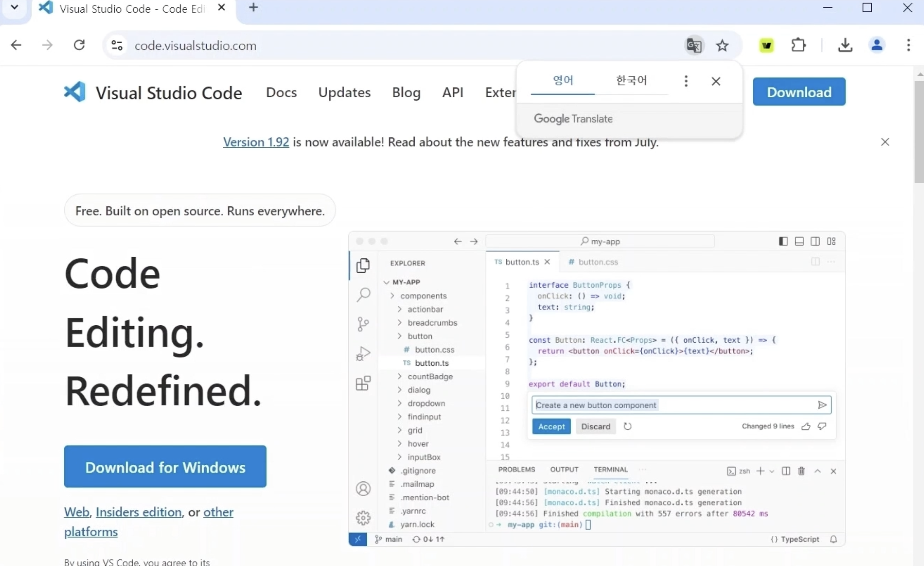Click the Google Translate icon in address bar
The image size is (924, 566).
(x=694, y=45)
